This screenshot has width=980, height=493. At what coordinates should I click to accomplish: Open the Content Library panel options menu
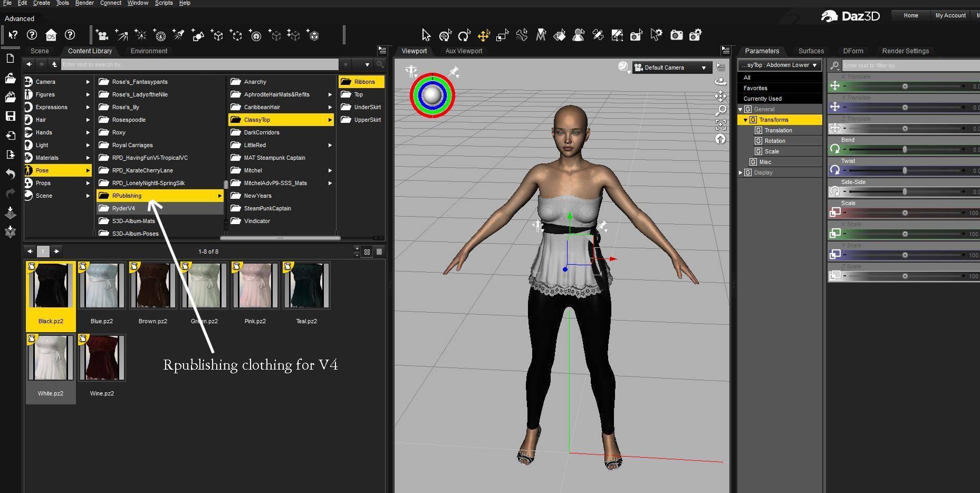click(382, 51)
